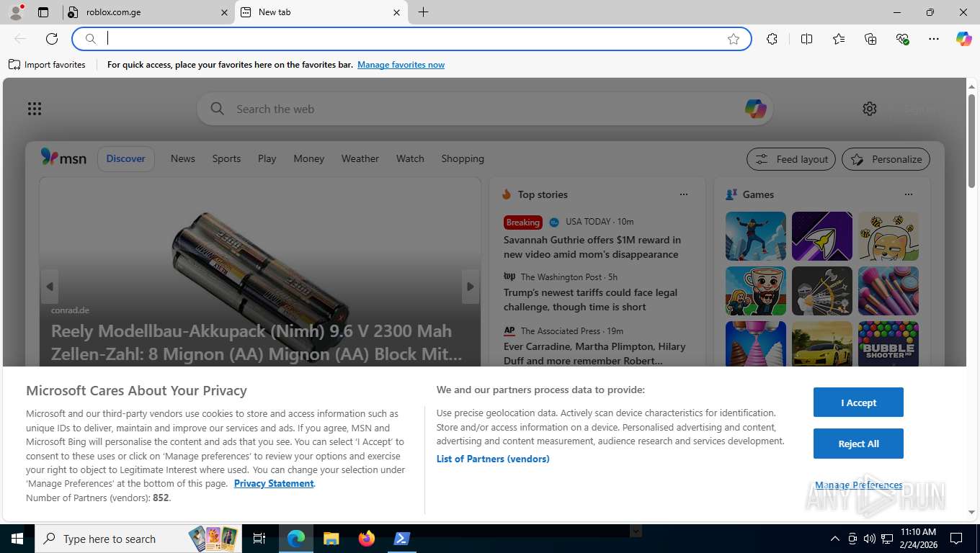Open Task View on the taskbar
The height and width of the screenshot is (553, 980).
pos(260,539)
